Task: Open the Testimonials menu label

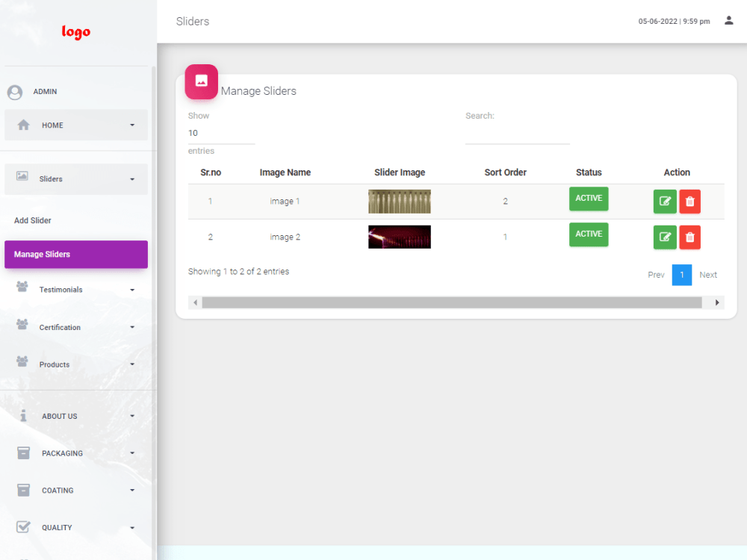Action: (x=61, y=290)
